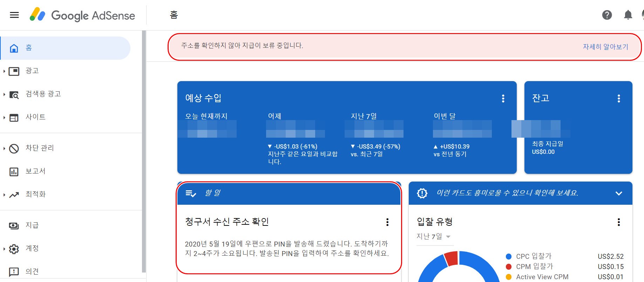Open 청구서 수신 주소 확인 three-dot menu
The width and height of the screenshot is (644, 282).
click(387, 222)
